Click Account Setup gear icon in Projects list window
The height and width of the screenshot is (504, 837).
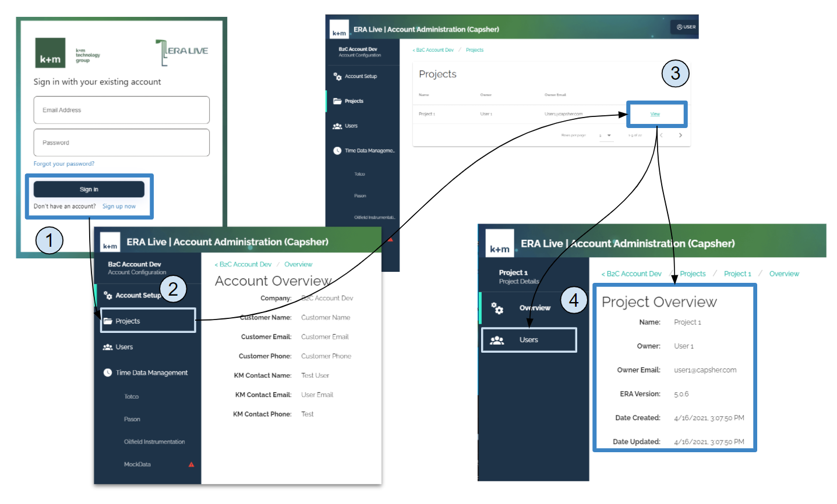(x=337, y=76)
